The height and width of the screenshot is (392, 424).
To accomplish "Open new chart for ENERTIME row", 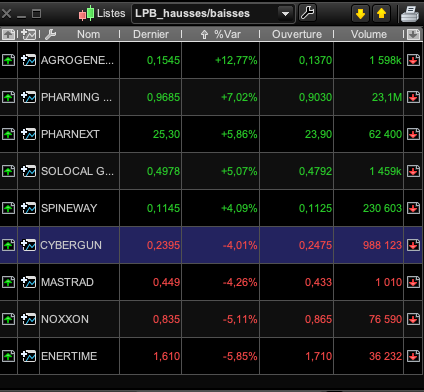I will [29, 356].
